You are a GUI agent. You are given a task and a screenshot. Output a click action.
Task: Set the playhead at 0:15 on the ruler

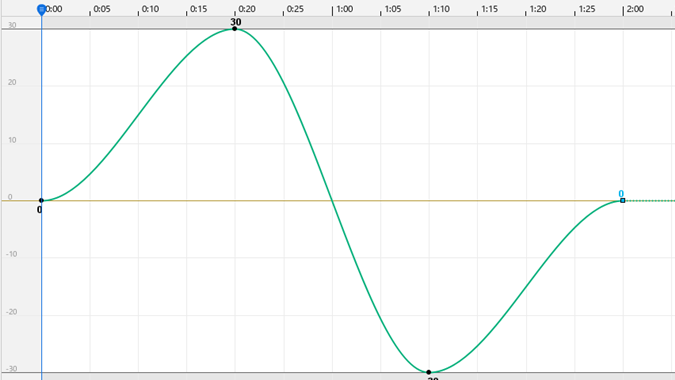click(x=198, y=9)
